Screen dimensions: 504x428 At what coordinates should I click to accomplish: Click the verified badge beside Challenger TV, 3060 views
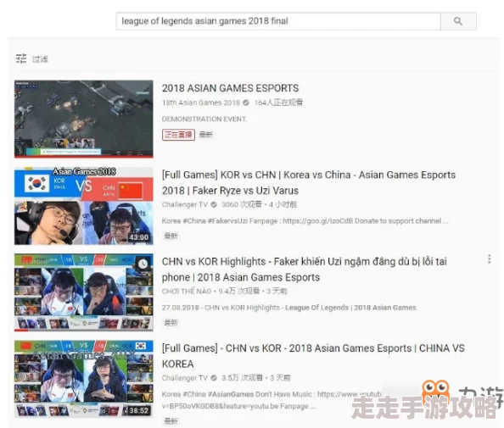pos(214,204)
